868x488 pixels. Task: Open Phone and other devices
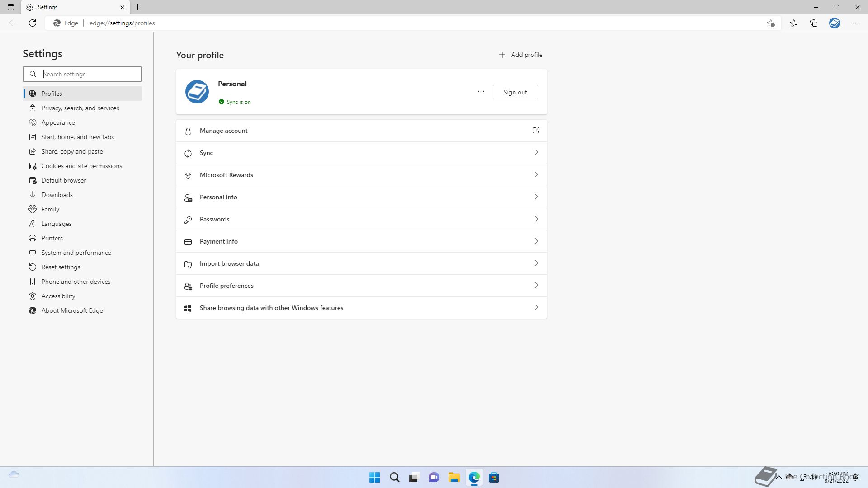[x=82, y=282]
